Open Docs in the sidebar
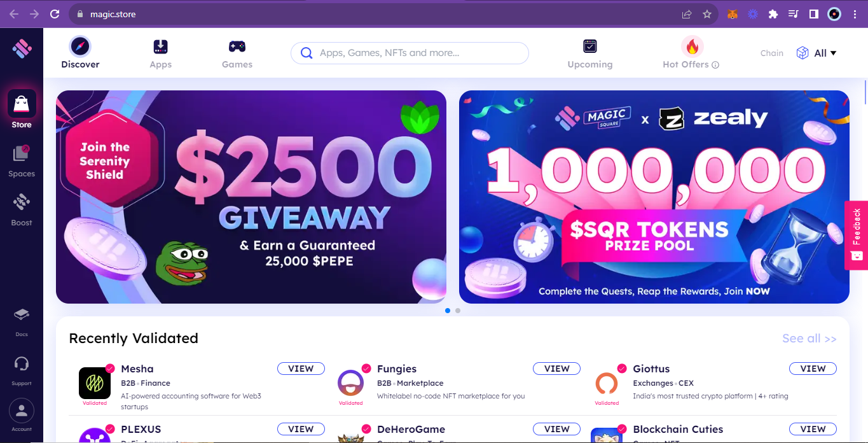868x443 pixels. click(22, 321)
